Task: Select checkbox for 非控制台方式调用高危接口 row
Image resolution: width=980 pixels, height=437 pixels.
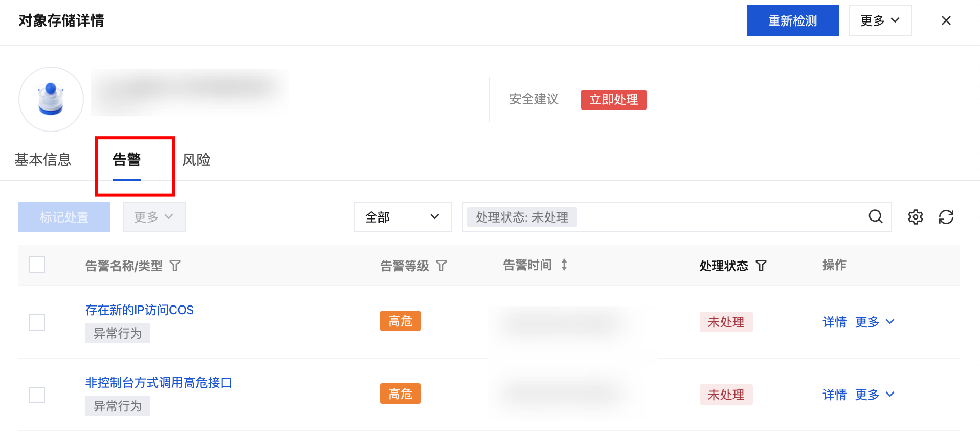Action: tap(37, 395)
